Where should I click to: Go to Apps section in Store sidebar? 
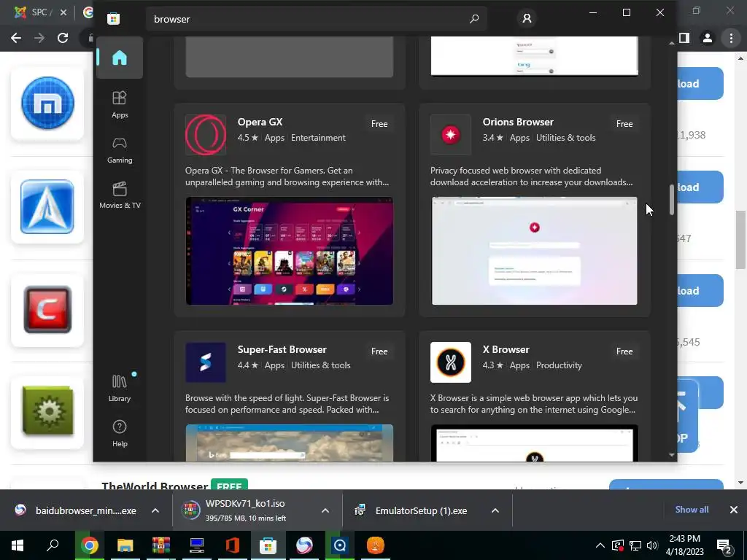[120, 104]
